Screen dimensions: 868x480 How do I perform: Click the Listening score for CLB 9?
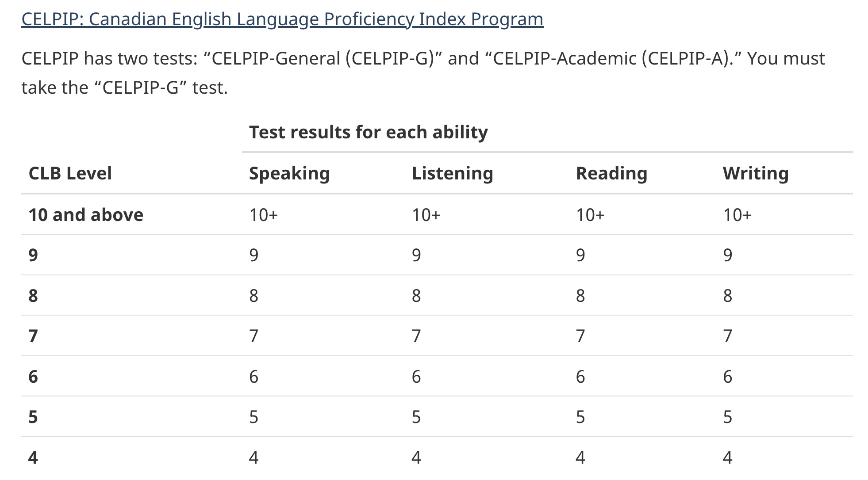416,255
